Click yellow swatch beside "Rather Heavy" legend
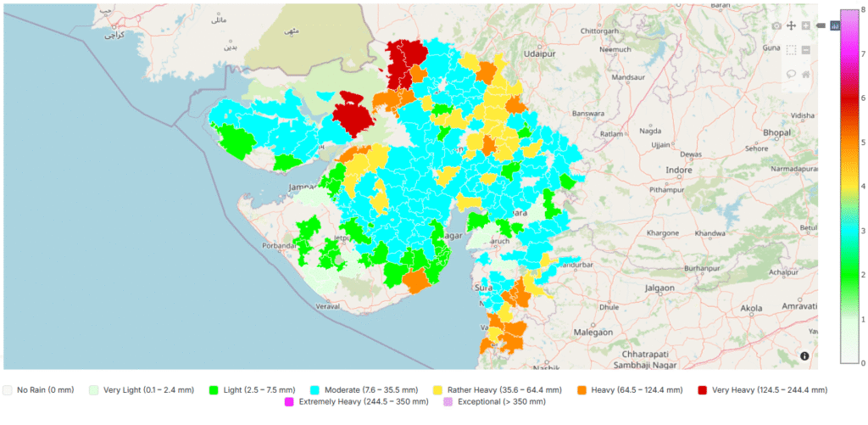 437,390
